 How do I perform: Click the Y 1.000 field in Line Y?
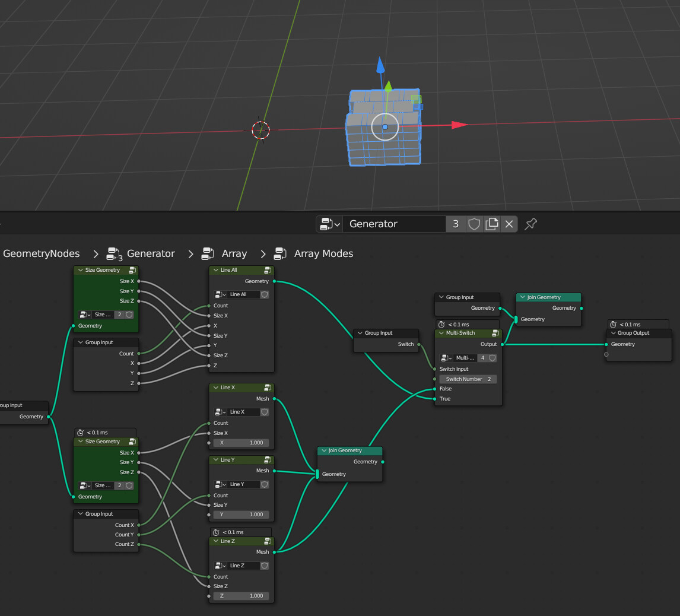(x=241, y=515)
